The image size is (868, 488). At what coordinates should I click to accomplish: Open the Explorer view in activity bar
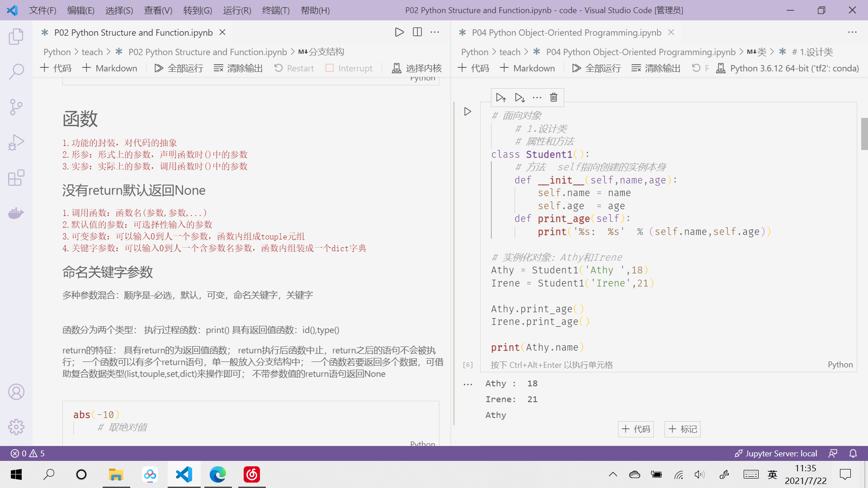[16, 37]
